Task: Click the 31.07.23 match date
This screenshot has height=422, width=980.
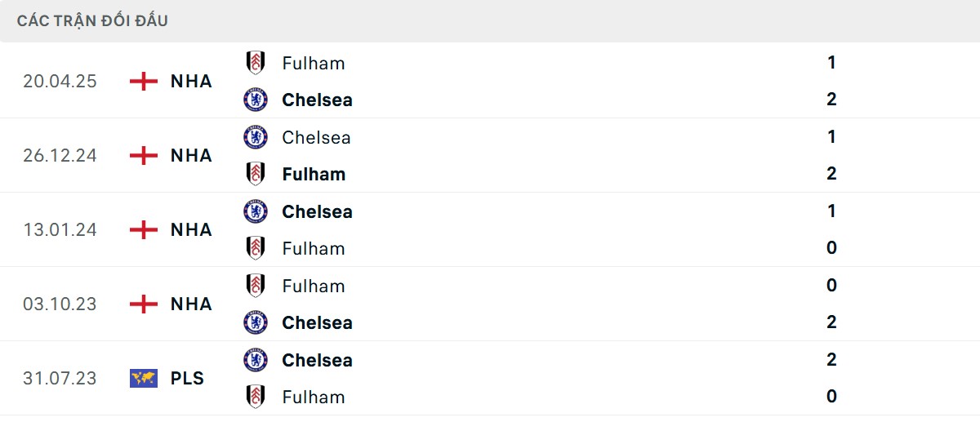Action: pos(60,379)
